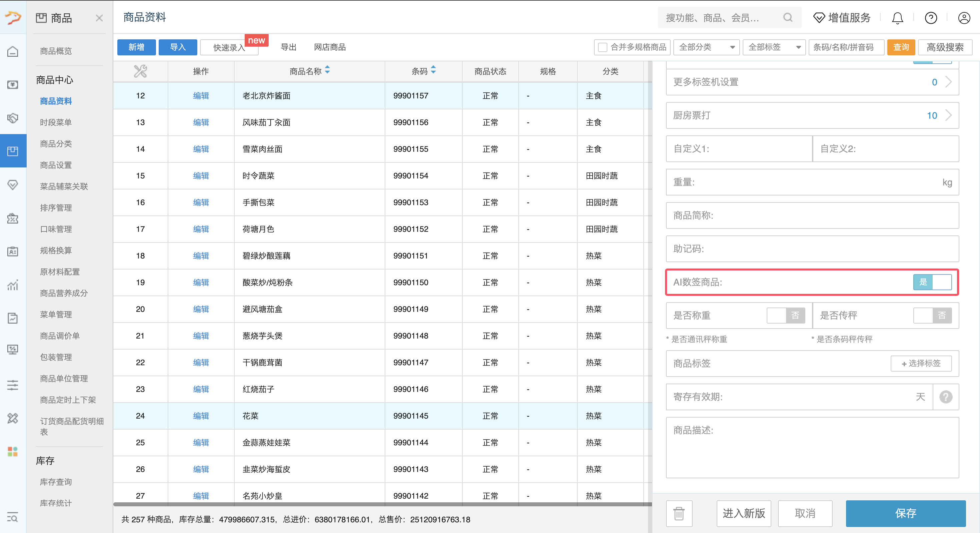
Task: Open the menu search icon at the sidebar bottom
Action: (x=13, y=518)
